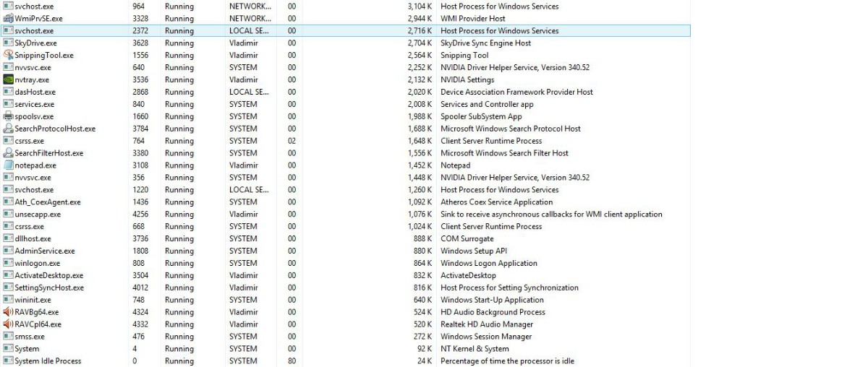Click the 'NVIDIA Settings' description
868x367 pixels.
click(467, 80)
